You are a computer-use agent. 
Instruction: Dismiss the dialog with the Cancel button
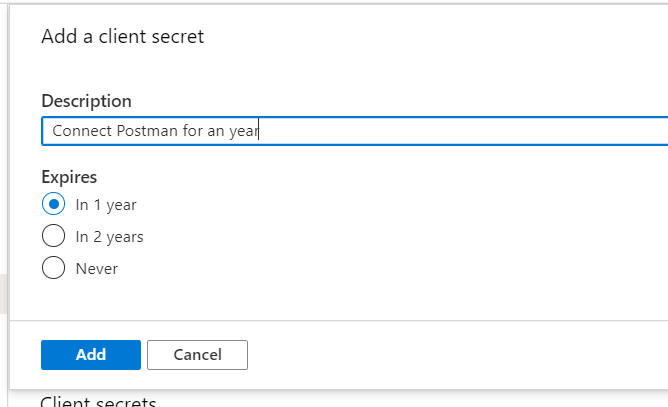(x=197, y=355)
